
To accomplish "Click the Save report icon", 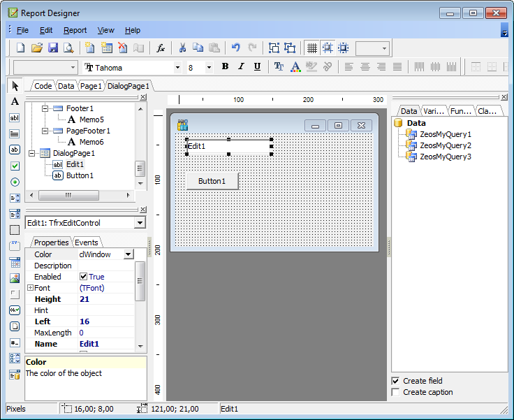I will click(x=53, y=48).
